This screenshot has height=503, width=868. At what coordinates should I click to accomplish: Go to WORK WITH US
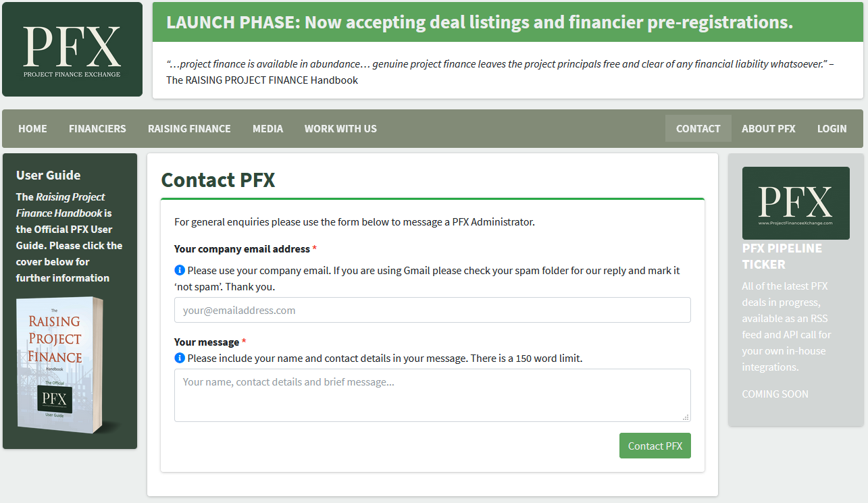[340, 128]
